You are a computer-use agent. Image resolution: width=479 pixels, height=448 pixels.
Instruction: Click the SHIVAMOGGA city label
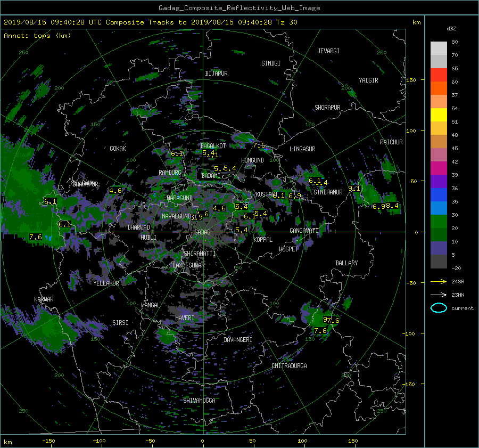click(199, 401)
